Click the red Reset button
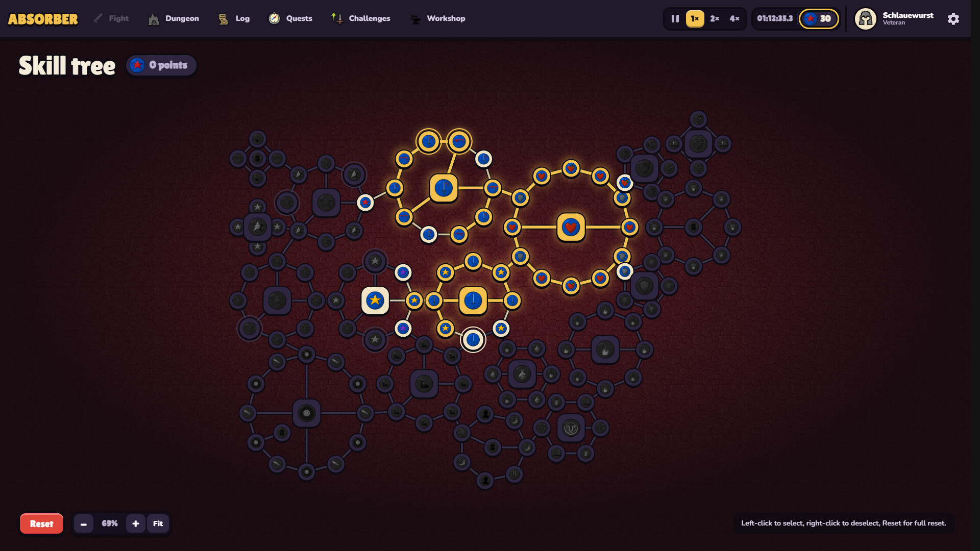Image resolution: width=980 pixels, height=551 pixels. (41, 523)
